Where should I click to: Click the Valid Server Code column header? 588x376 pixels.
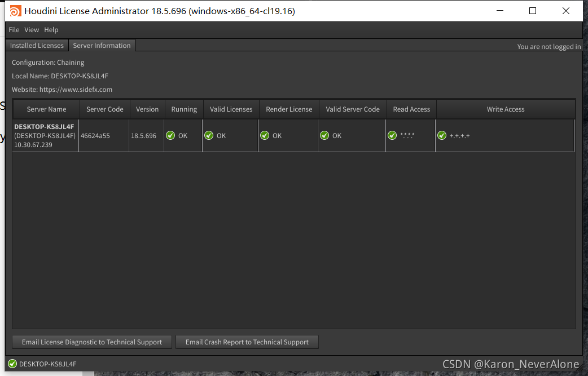(353, 109)
